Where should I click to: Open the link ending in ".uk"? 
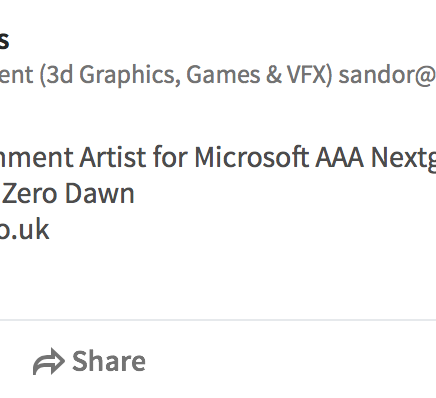pos(24,229)
